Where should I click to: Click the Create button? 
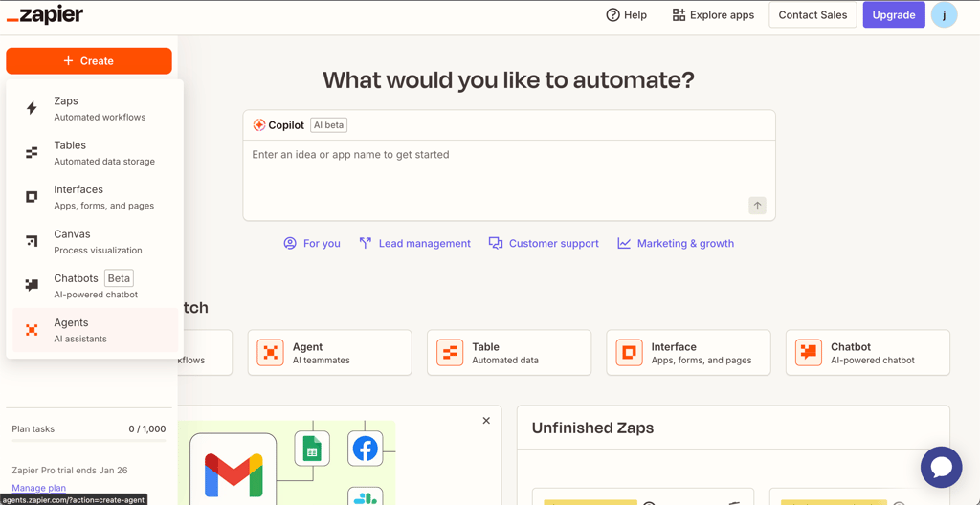tap(89, 60)
